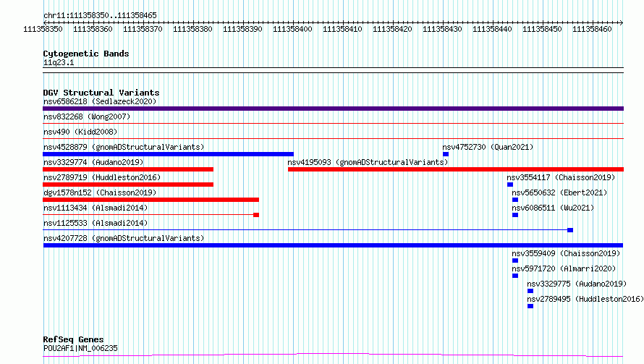
Task: Click the blue marker under nsv2789495
Action: 530,306
